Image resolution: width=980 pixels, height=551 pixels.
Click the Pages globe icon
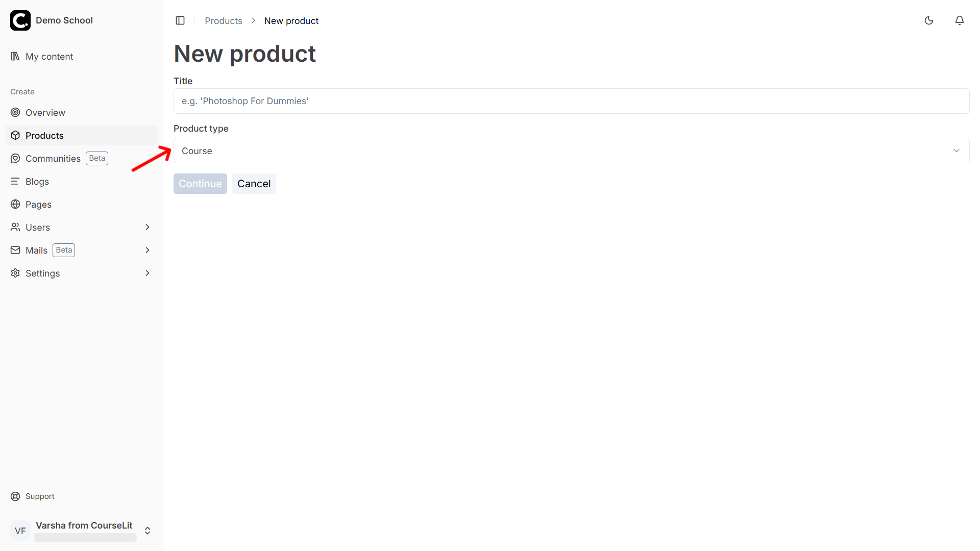(x=15, y=205)
